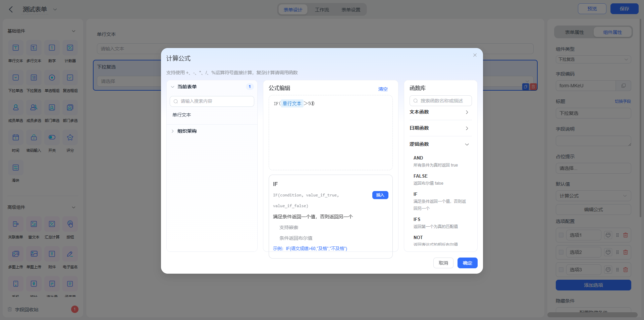Click the 切换字段 link
This screenshot has height=320, width=644.
623,101
